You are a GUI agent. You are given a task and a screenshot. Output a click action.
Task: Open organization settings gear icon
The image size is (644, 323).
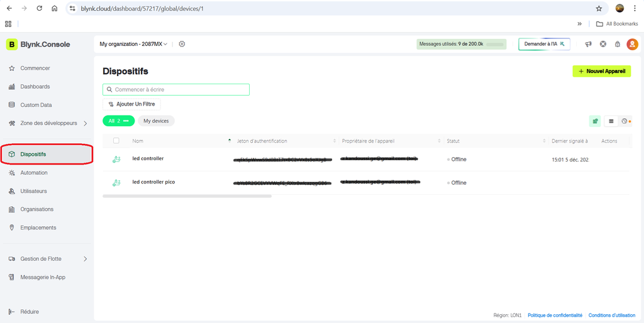click(182, 44)
